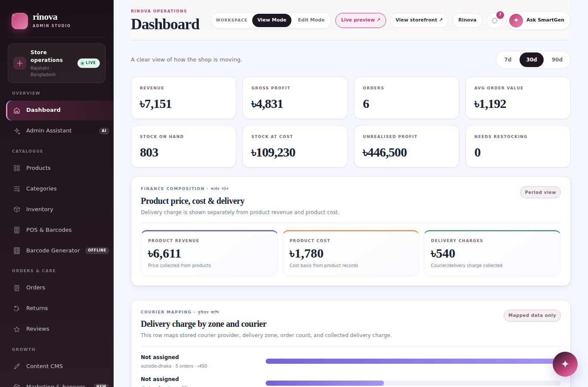The height and width of the screenshot is (387, 588).
Task: Click the Period view pill
Action: pyautogui.click(x=540, y=192)
